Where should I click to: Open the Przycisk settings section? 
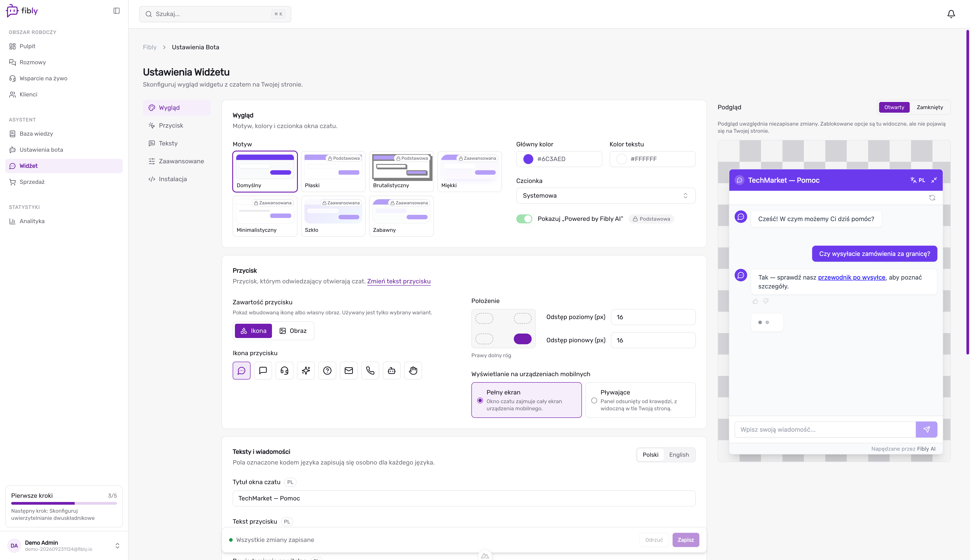(177, 125)
